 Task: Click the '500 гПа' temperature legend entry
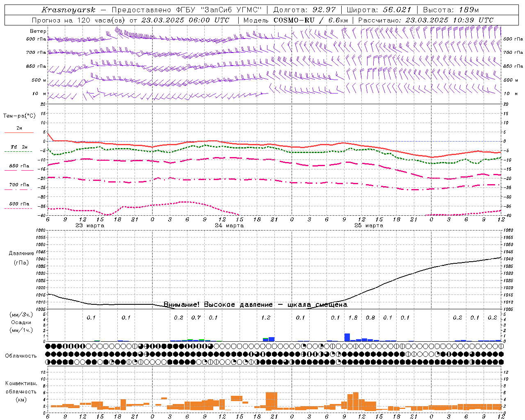(19, 204)
